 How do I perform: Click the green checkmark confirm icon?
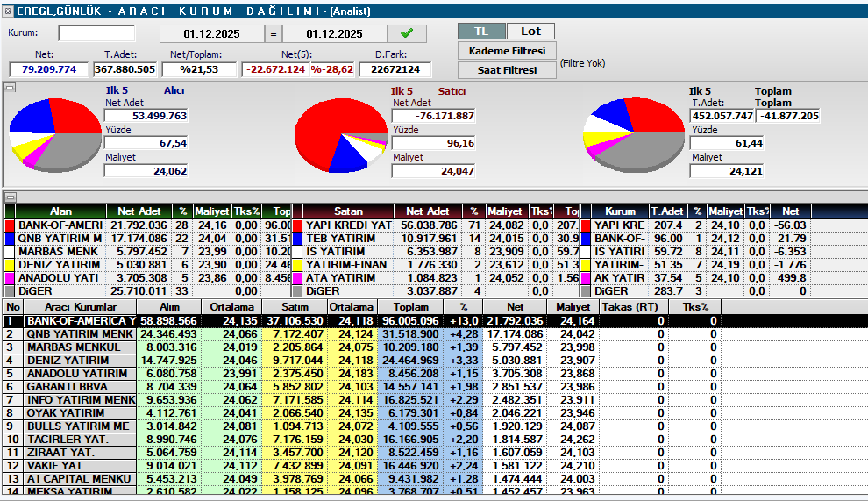(x=406, y=33)
